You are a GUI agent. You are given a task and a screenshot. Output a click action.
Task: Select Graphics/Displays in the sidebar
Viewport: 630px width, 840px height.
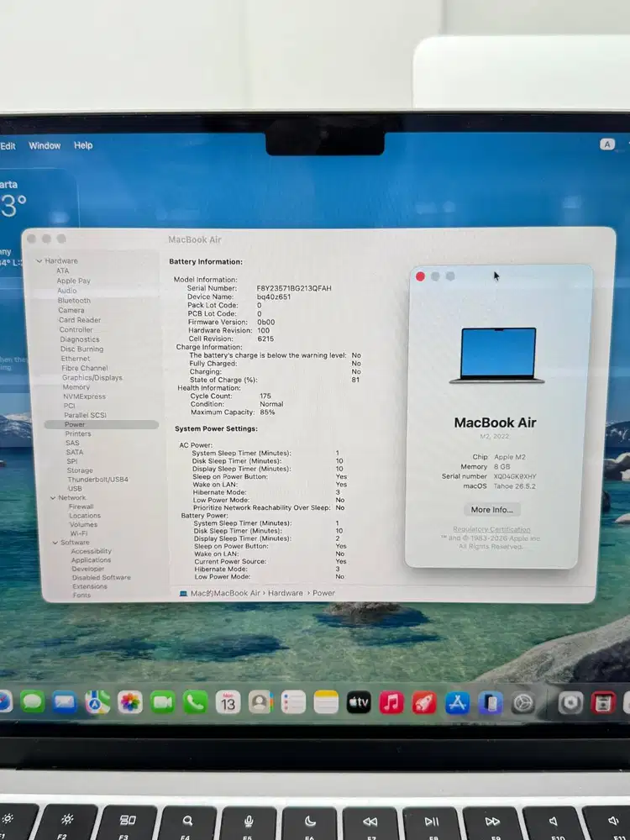[92, 378]
